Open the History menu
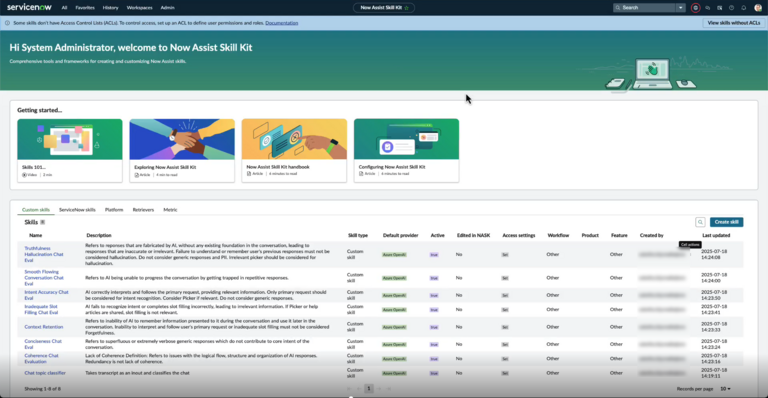Screen dimensions: 768x398 point(110,8)
